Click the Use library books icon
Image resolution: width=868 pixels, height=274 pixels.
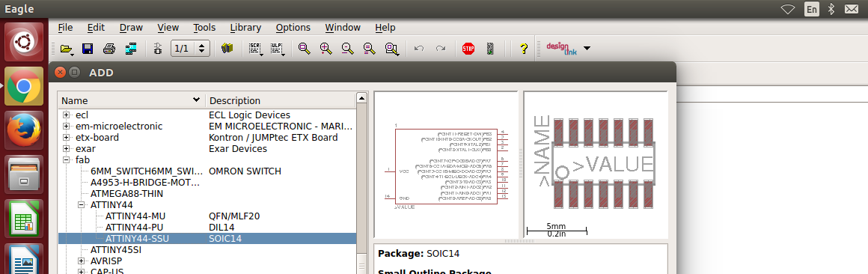[x=227, y=49]
